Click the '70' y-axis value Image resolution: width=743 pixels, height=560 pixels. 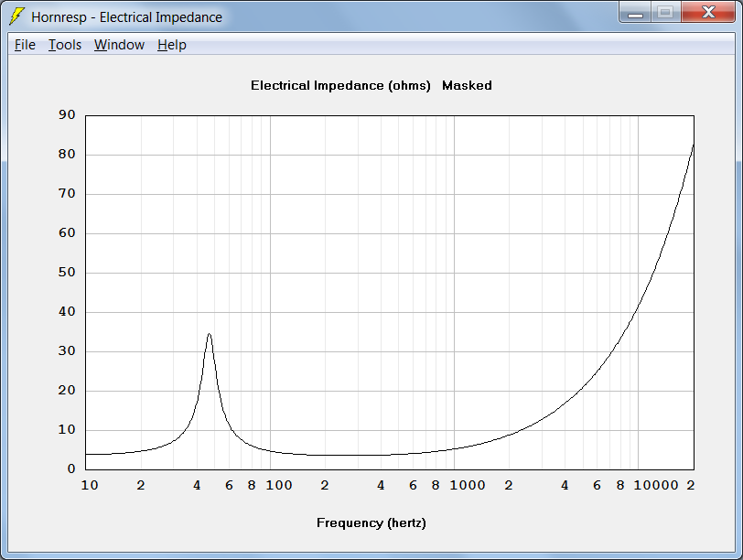click(67, 193)
